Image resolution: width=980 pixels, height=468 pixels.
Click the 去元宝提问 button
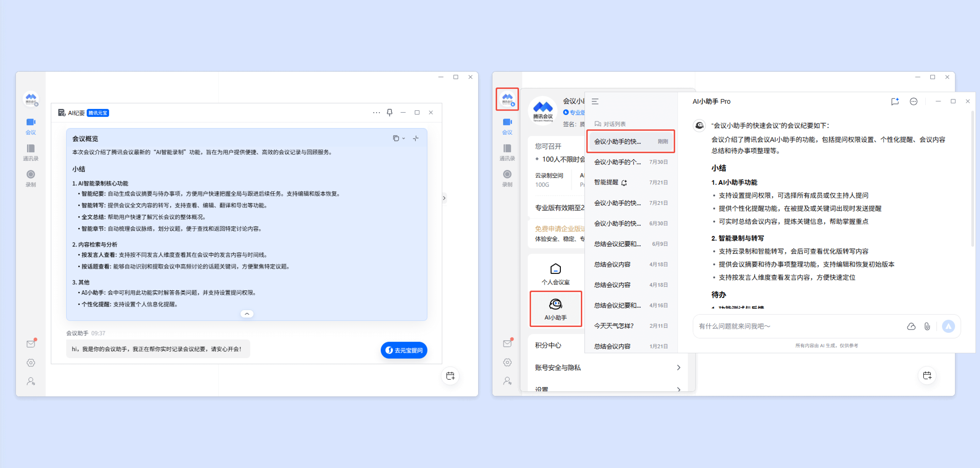404,350
